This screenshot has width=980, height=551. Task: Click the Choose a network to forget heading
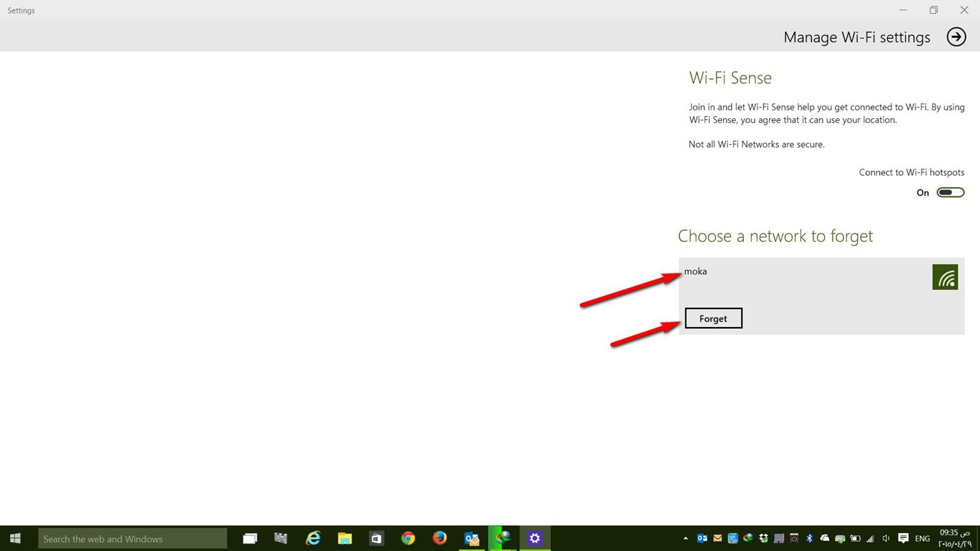point(775,236)
